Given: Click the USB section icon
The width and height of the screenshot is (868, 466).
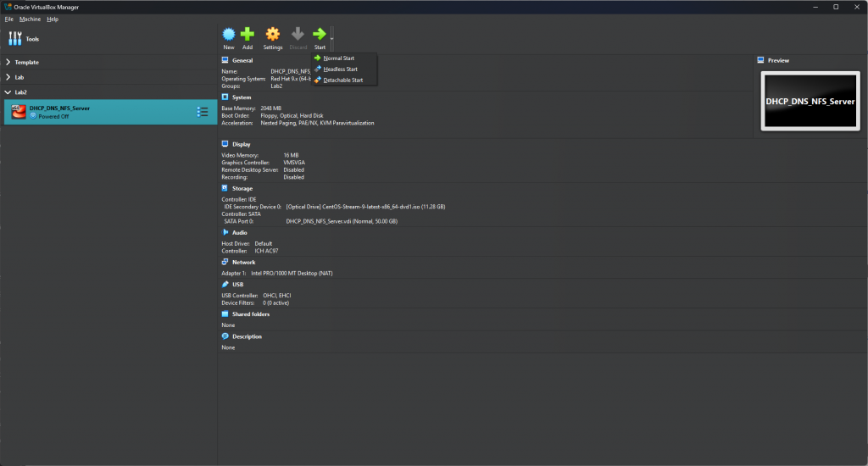Looking at the screenshot, I should (x=225, y=284).
